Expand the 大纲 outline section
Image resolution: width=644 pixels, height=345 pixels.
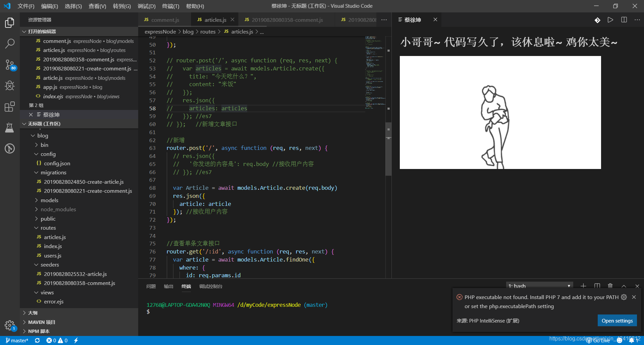pos(79,313)
